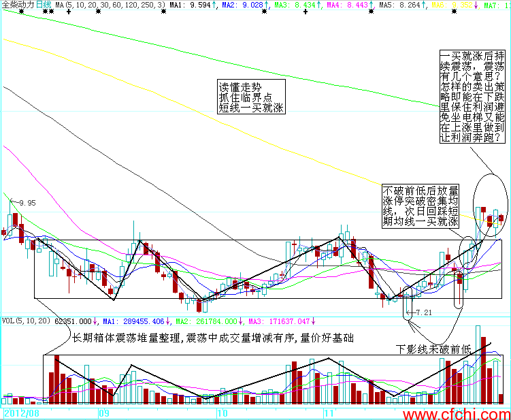Click the 2012/08 date axis label
This screenshot has height=420, width=511.
point(22,414)
